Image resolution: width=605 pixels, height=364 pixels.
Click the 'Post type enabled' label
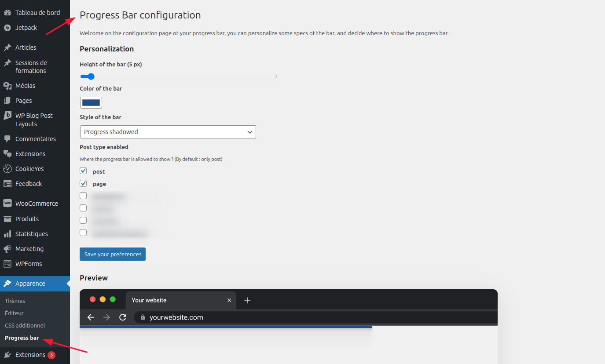[x=104, y=147]
